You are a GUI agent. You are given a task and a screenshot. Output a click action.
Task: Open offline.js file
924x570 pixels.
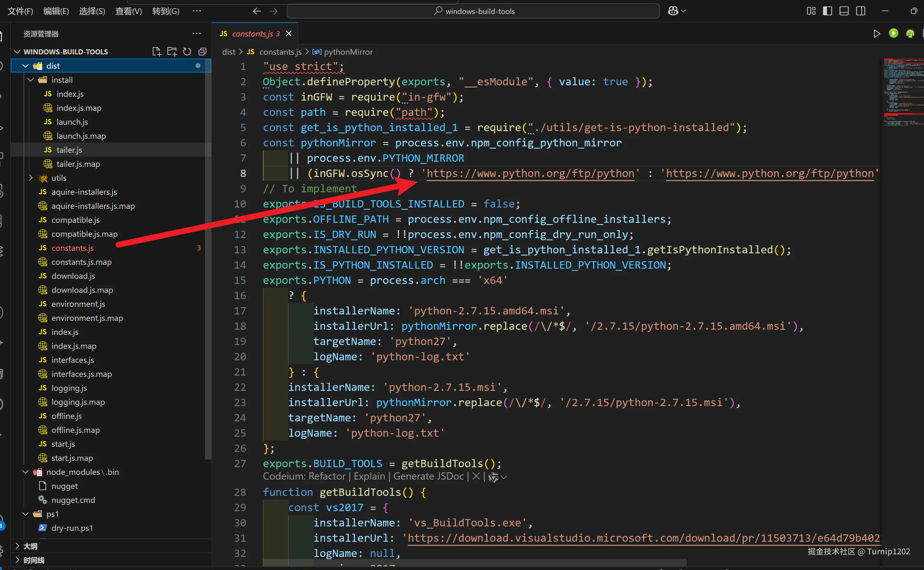(x=66, y=416)
